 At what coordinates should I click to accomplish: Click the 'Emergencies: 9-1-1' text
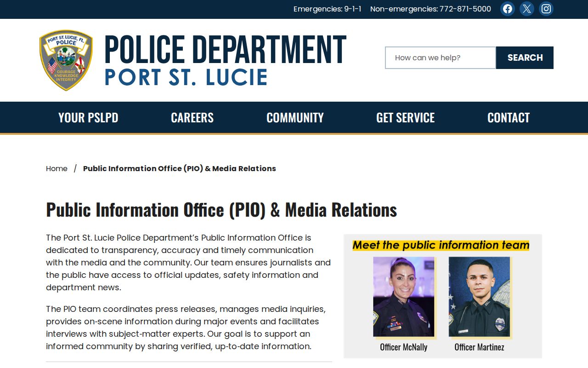[328, 9]
